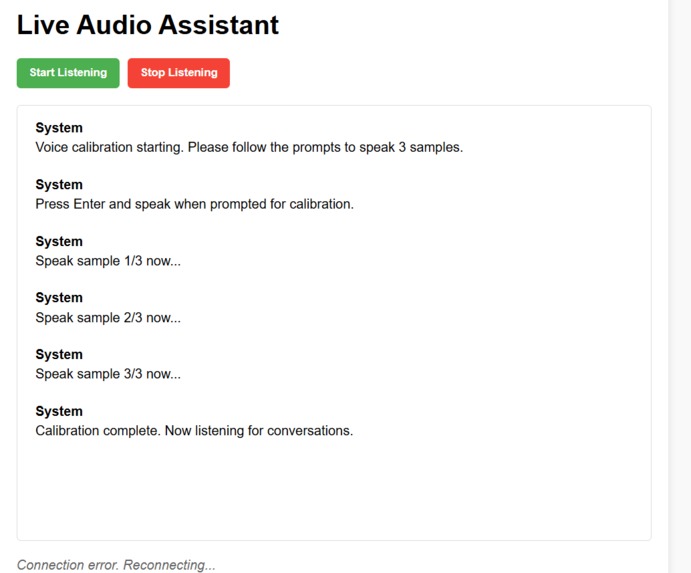Click the word 'Assistant' in the title

pyautogui.click(x=219, y=25)
